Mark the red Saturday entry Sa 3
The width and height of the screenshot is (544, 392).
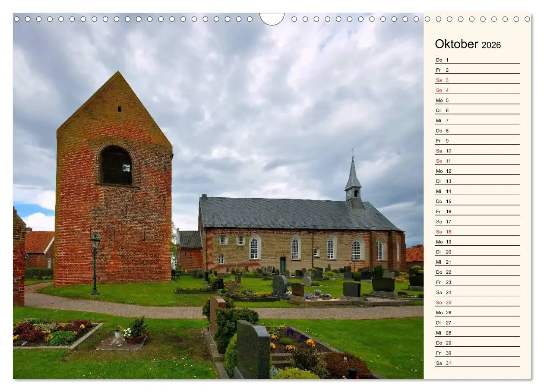[441, 79]
